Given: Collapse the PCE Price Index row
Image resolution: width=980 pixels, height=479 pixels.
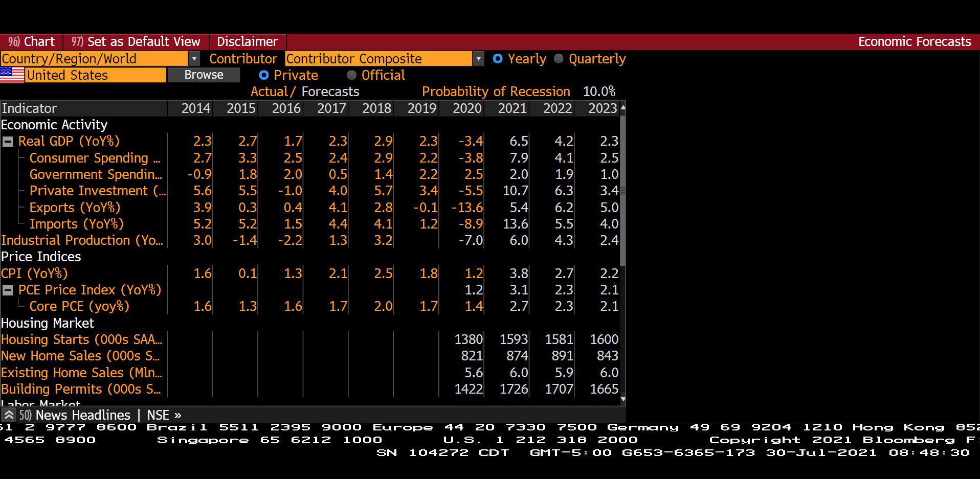Looking at the screenshot, I should pyautogui.click(x=8, y=290).
